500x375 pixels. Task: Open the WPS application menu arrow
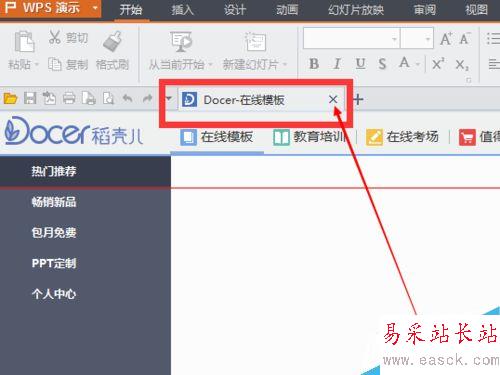[x=95, y=7]
